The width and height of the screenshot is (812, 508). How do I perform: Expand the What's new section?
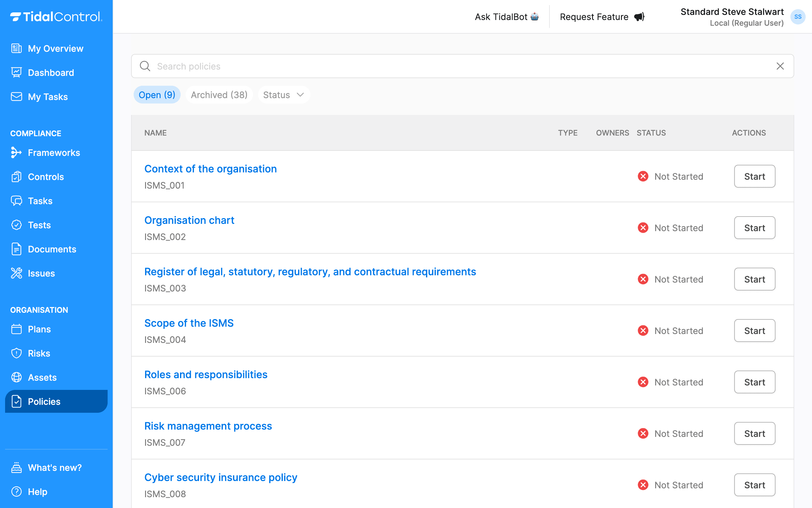tap(54, 467)
